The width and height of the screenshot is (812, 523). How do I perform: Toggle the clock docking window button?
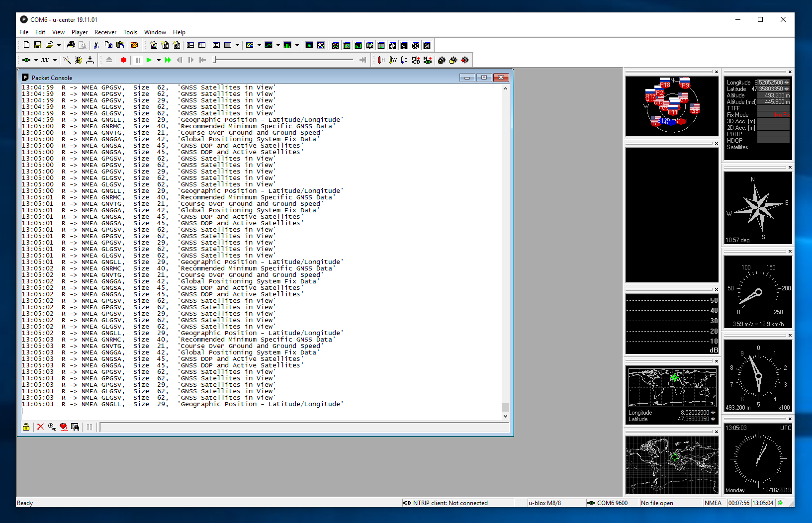coord(416,46)
